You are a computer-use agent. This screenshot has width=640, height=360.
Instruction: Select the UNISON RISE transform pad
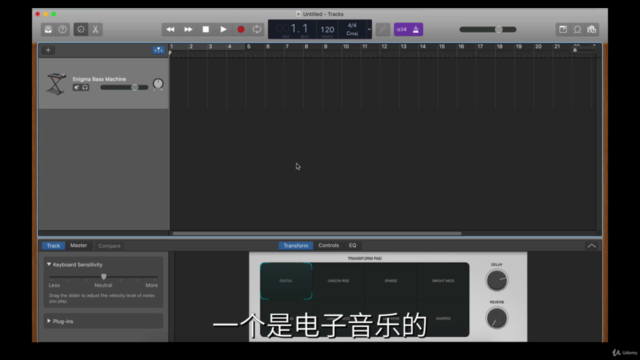[338, 281]
